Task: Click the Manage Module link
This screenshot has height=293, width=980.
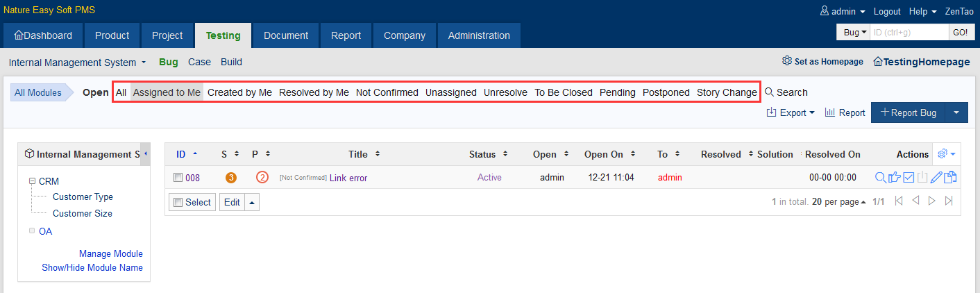Action: pyautogui.click(x=111, y=253)
